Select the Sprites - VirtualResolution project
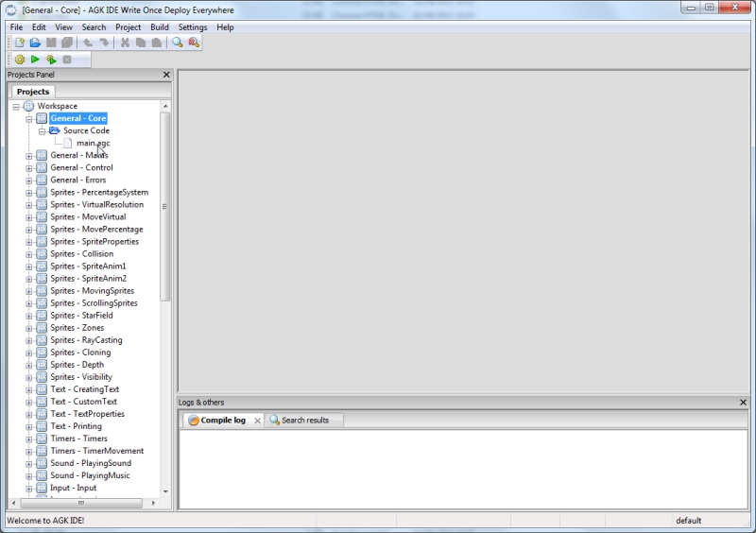The width and height of the screenshot is (756, 533). pos(97,204)
